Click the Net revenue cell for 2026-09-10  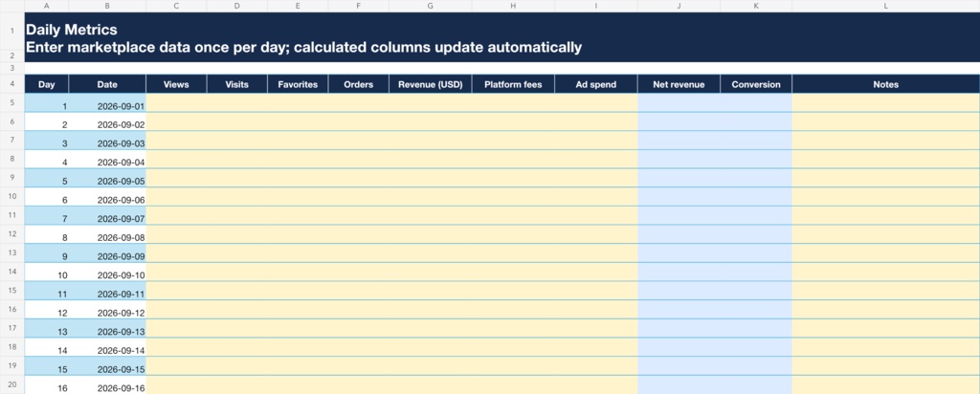(679, 272)
